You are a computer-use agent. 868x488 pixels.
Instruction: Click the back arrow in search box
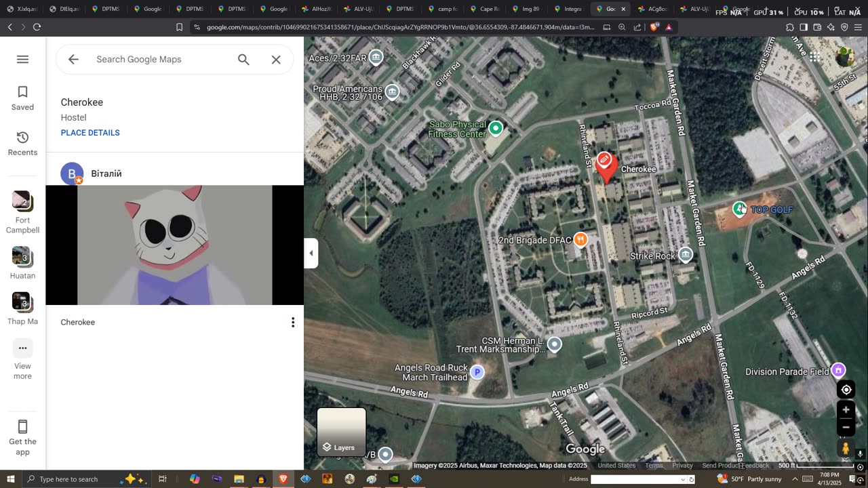(x=73, y=59)
